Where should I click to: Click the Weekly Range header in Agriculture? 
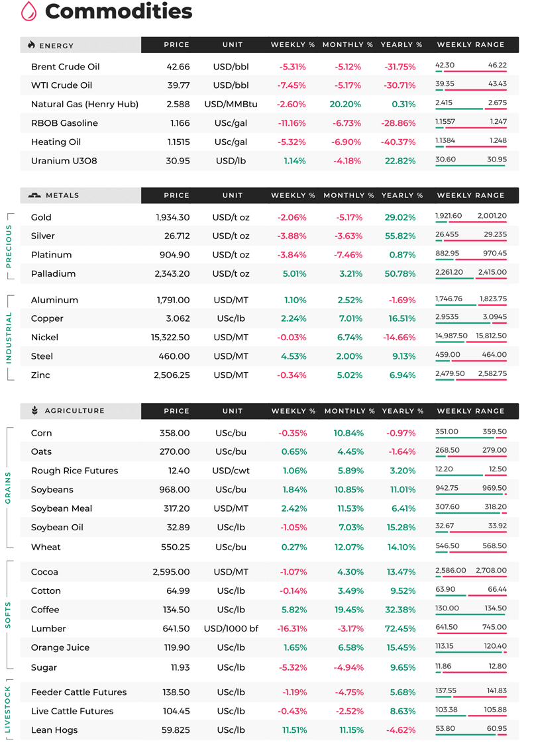[471, 411]
